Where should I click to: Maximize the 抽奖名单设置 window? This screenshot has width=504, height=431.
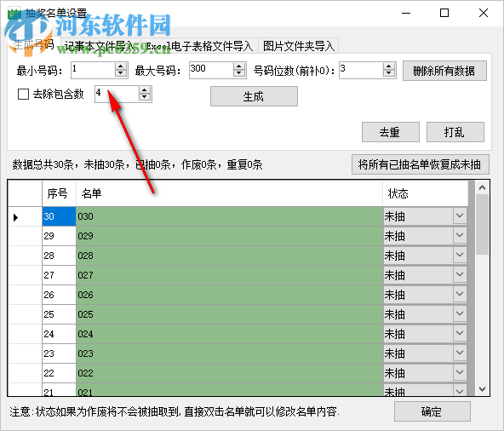[x=444, y=13]
